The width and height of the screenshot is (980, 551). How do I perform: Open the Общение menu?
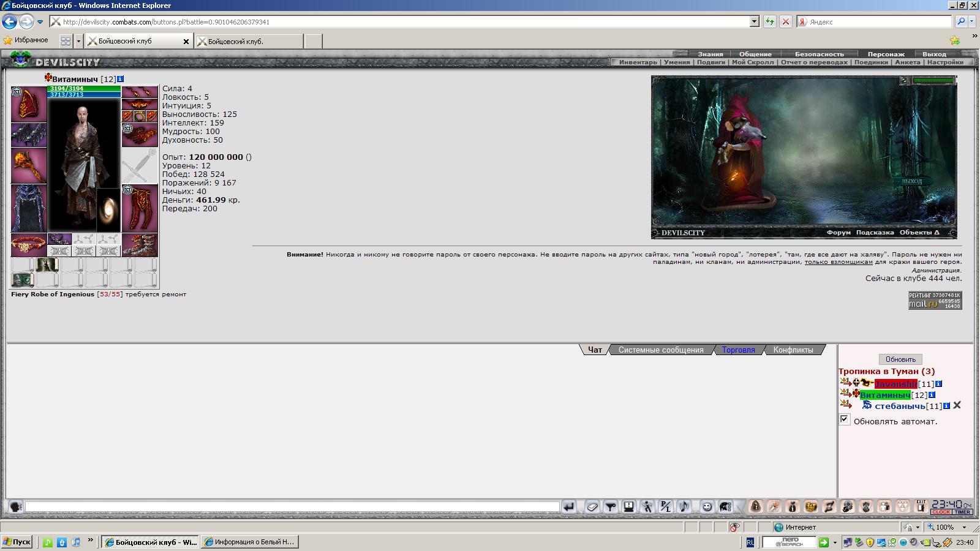(755, 54)
